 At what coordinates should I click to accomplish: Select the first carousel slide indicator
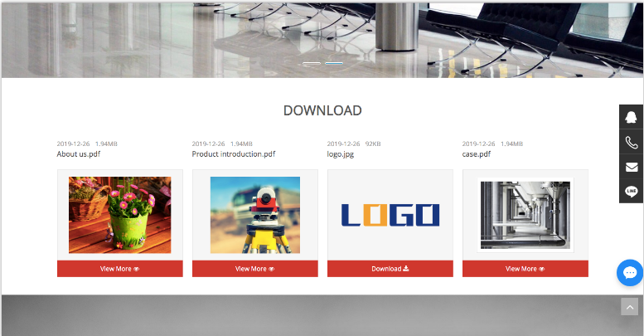click(312, 63)
